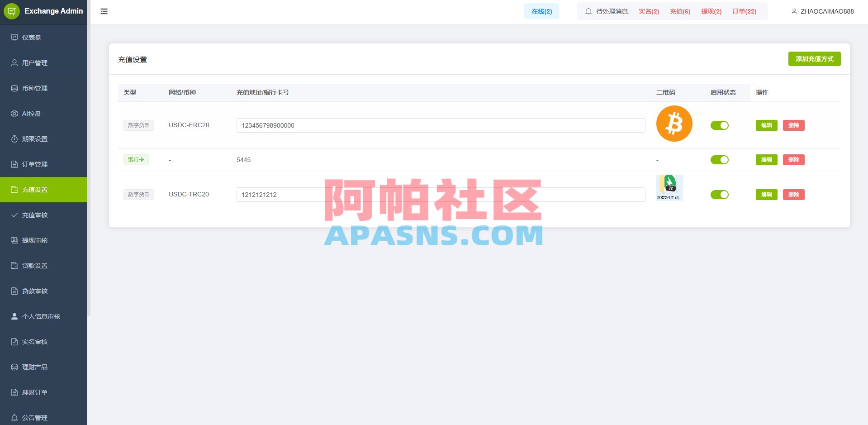This screenshot has height=425, width=868.
Task: Open 理财订单 in sidebar
Action: [x=43, y=392]
